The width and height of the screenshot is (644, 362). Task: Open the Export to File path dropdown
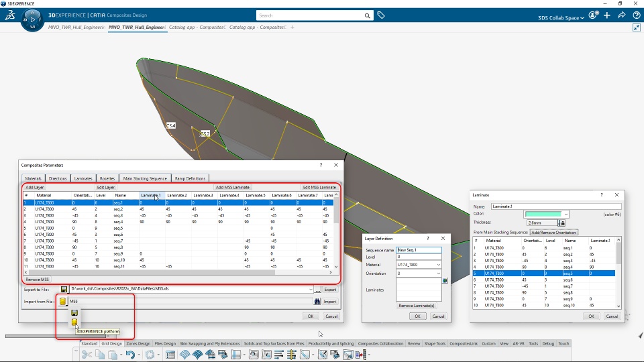coord(311,290)
